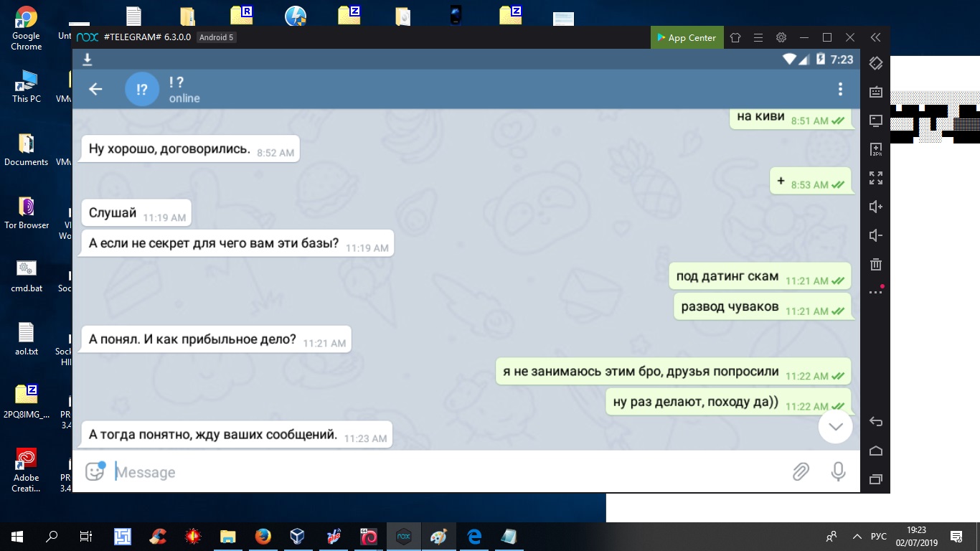The width and height of the screenshot is (980, 551).
Task: Switch keyboard language РУС in taskbar
Action: [x=879, y=537]
